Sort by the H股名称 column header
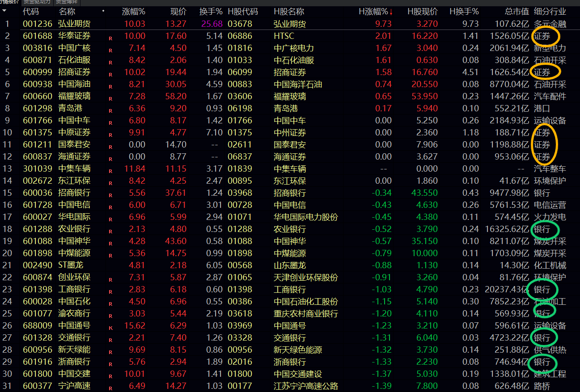 coord(289,12)
